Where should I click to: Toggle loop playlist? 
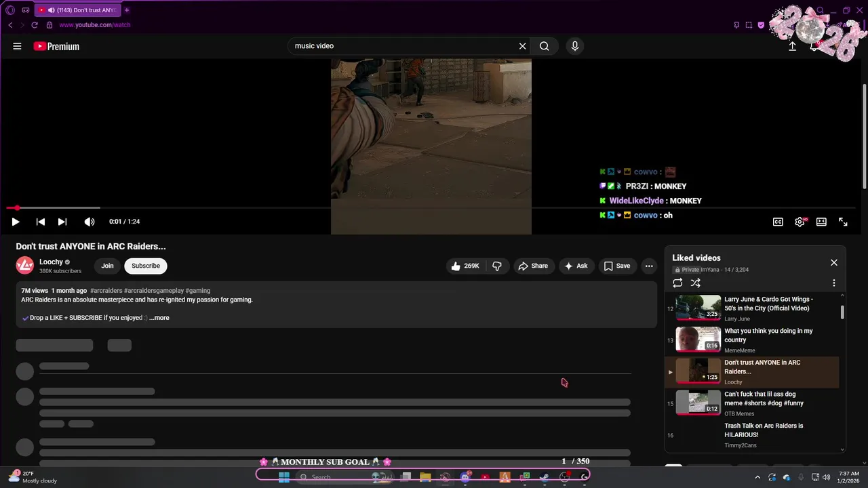coord(677,283)
